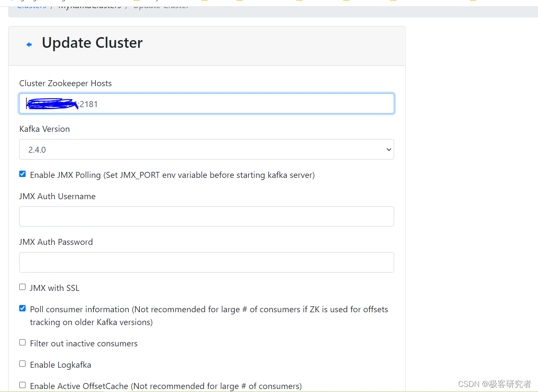Check the "Enable Logkafka" box
This screenshot has height=392, width=538.
[x=22, y=363]
